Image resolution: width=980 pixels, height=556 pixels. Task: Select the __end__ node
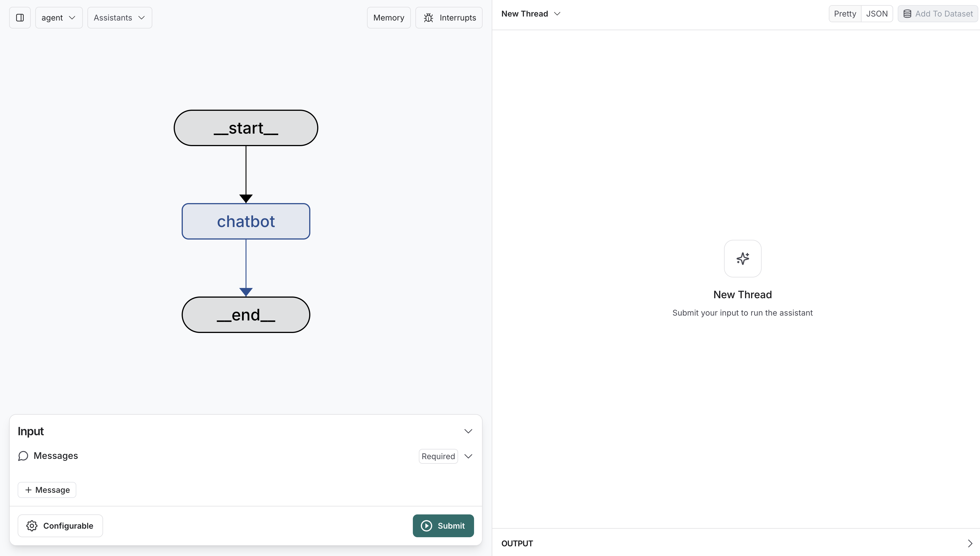(x=246, y=315)
